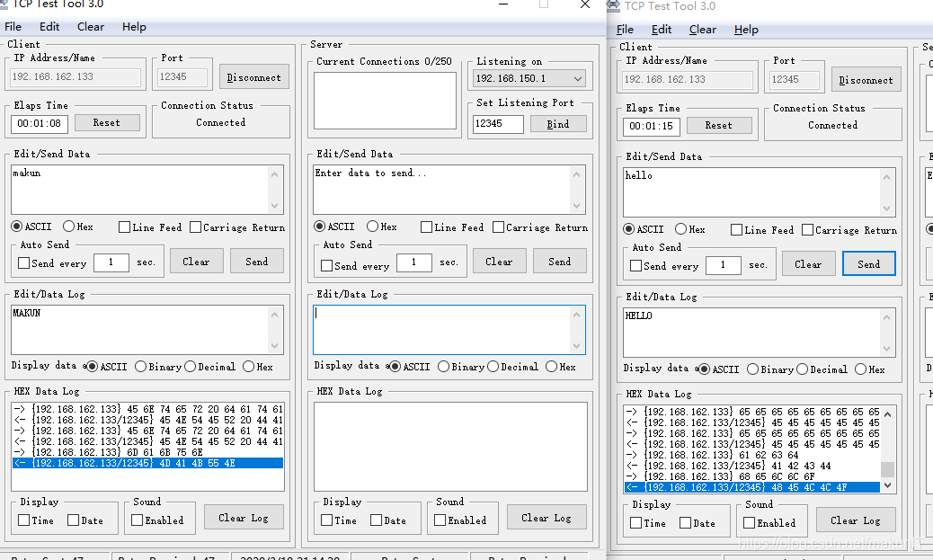Display left client log as Hex
933x560 pixels.
click(x=258, y=367)
